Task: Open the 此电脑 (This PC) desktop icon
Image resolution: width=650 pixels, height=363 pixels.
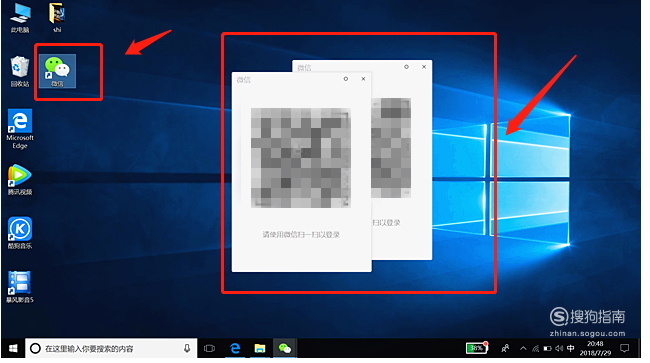Action: tap(20, 17)
